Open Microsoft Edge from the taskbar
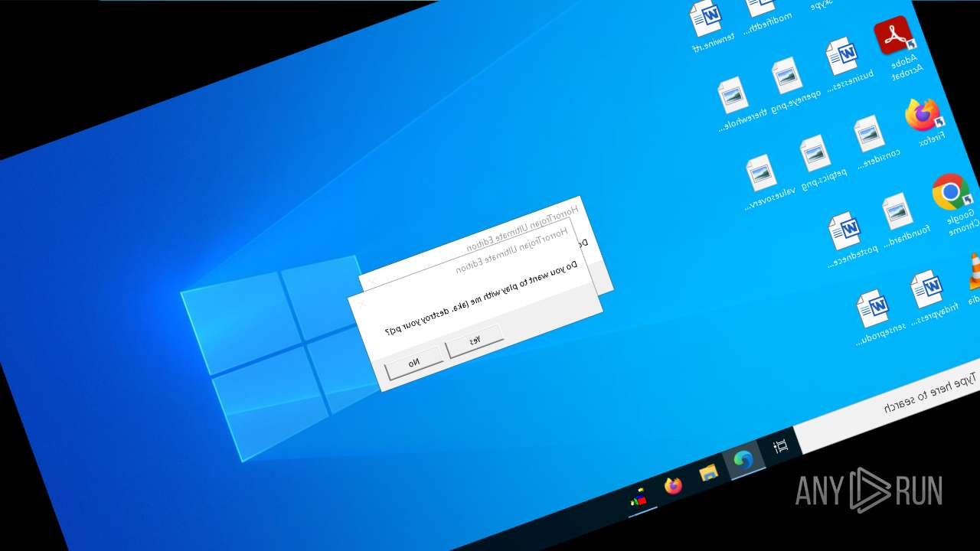This screenshot has width=980, height=551. pyautogui.click(x=743, y=460)
